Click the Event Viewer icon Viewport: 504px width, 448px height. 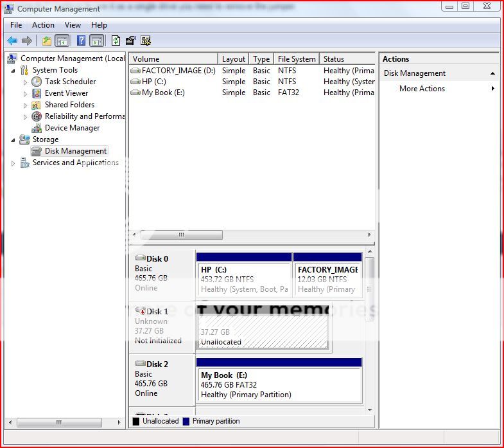[37, 93]
